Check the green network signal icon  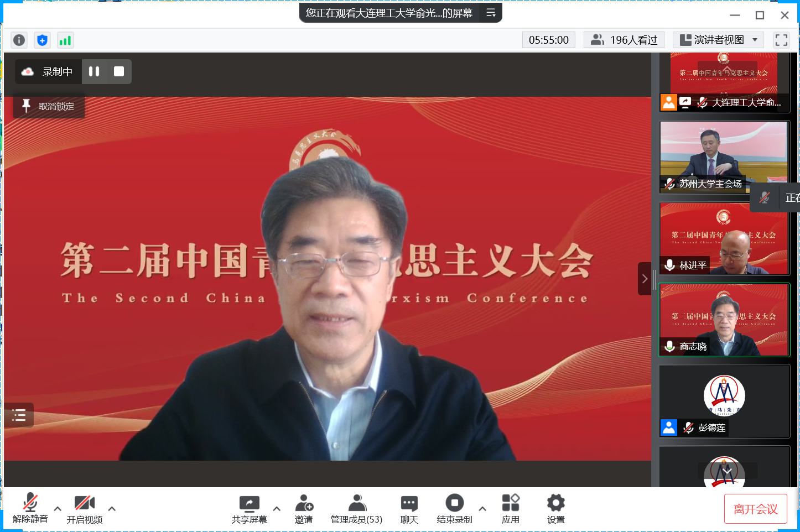click(65, 40)
